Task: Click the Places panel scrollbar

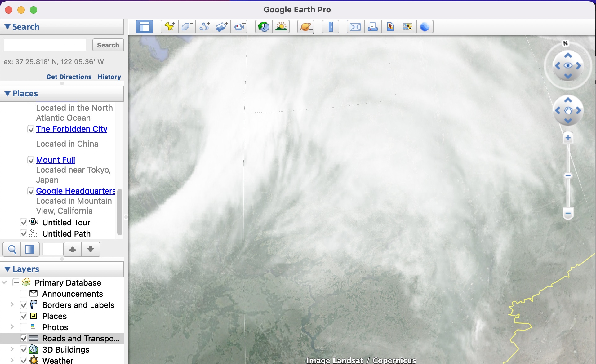Action: coord(120,212)
